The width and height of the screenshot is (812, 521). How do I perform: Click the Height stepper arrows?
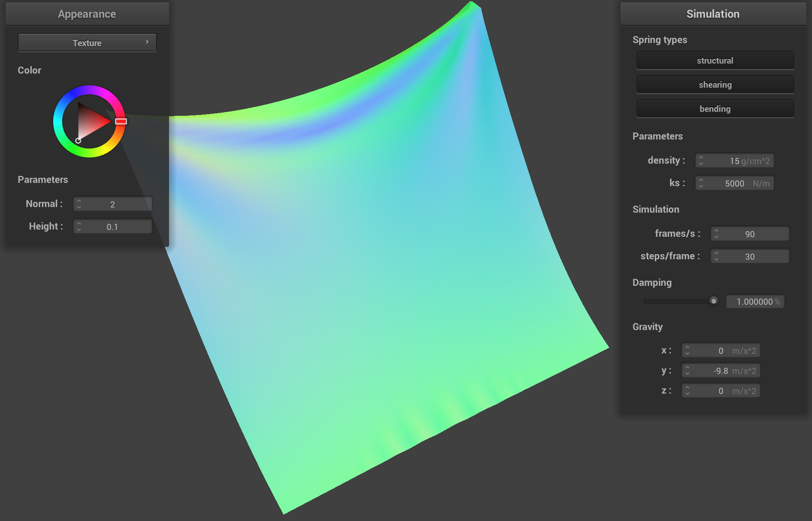tap(79, 227)
